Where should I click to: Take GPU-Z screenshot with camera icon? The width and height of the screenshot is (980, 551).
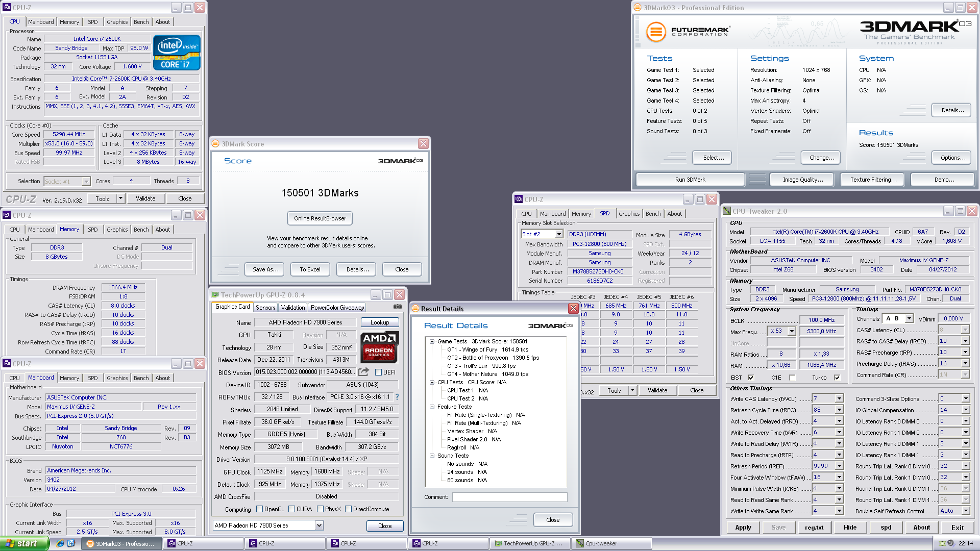click(397, 307)
